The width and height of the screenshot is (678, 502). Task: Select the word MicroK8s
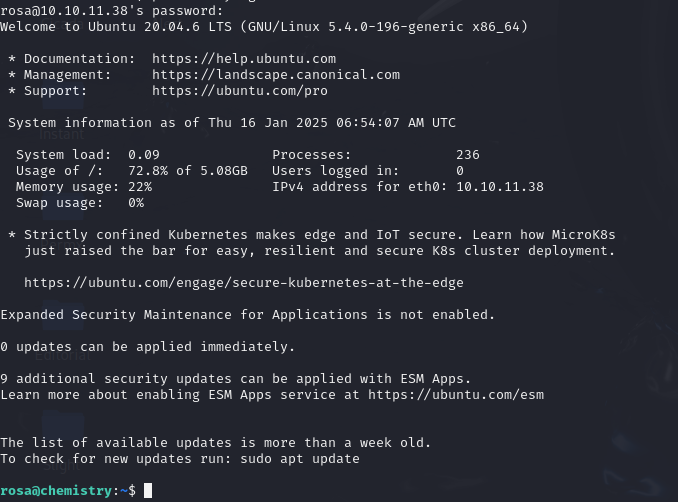click(x=583, y=235)
